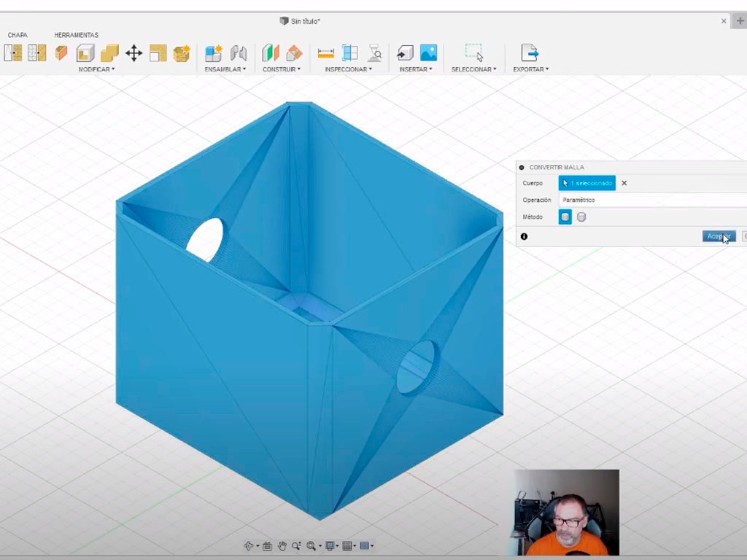This screenshot has height=560, width=747.
Task: Clear the Cuerpo selection with X
Action: [x=624, y=183]
